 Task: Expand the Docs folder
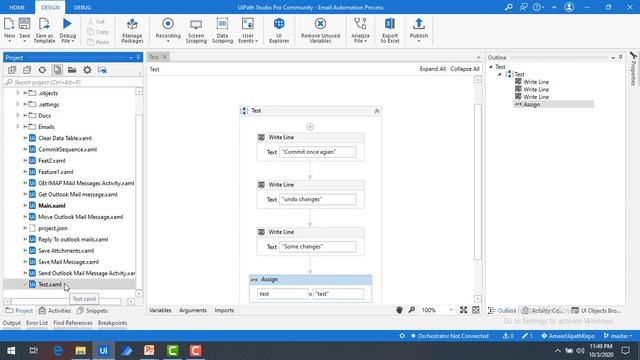click(18, 116)
